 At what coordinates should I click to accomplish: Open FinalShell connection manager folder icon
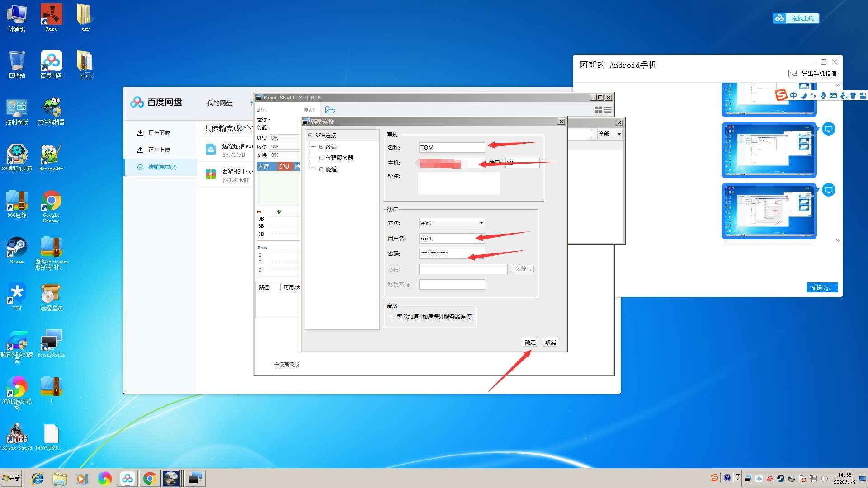point(330,110)
